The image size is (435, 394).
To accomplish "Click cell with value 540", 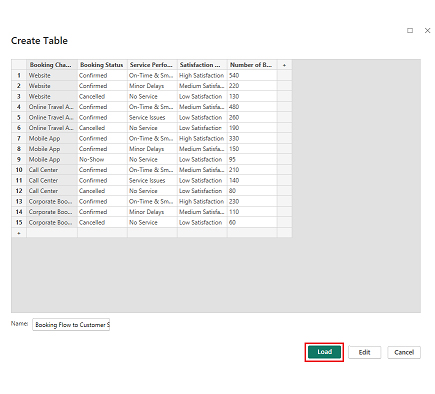I will (252, 75).
